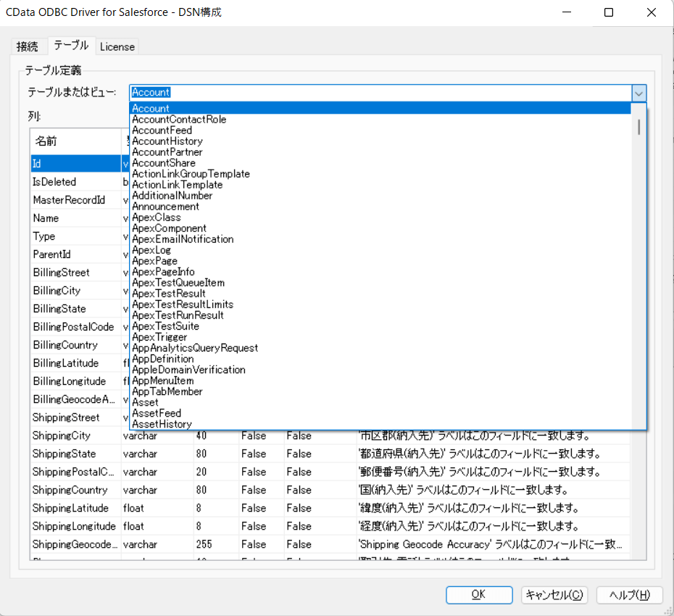Image resolution: width=674 pixels, height=616 pixels.
Task: Select AccountHistory from the list
Action: pyautogui.click(x=380, y=141)
